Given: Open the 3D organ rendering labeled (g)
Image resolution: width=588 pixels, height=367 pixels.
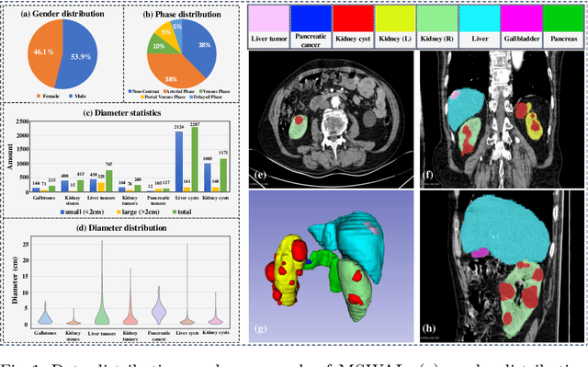Looking at the screenshot, I should point(331,267).
